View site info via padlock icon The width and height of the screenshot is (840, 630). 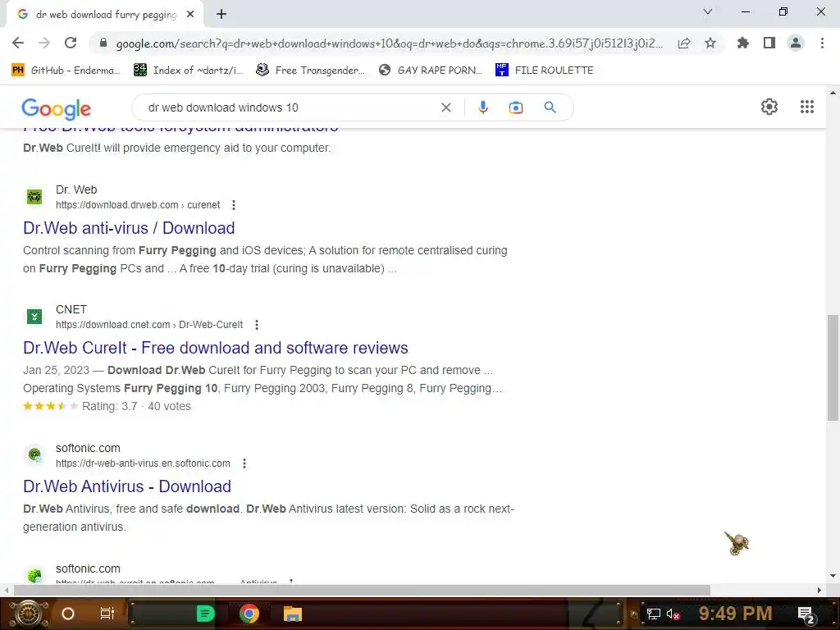103,43
